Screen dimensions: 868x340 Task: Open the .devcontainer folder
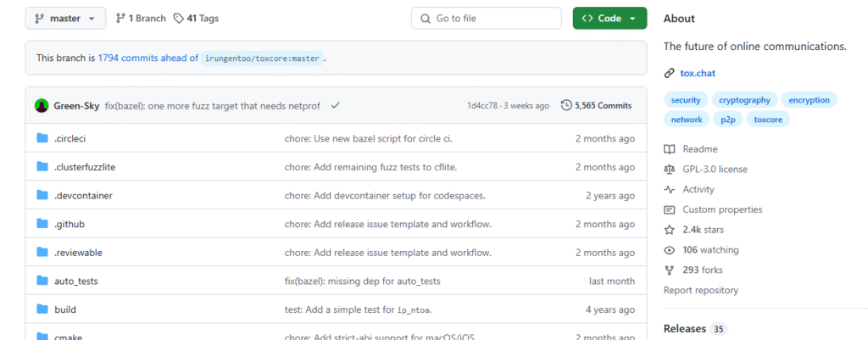point(83,196)
